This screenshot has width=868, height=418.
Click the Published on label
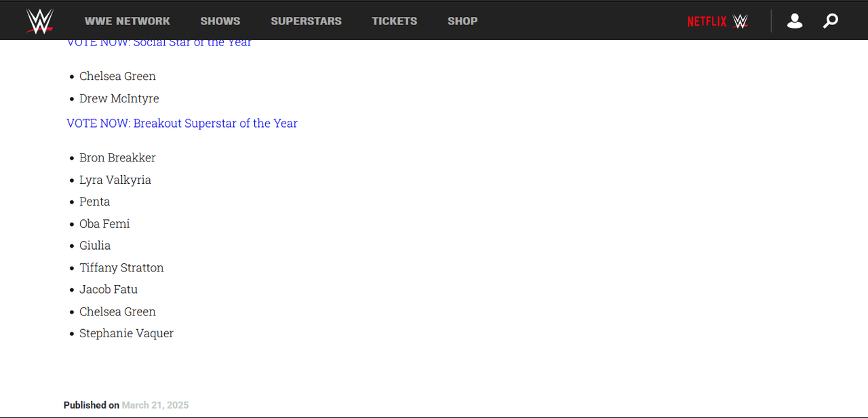click(92, 405)
